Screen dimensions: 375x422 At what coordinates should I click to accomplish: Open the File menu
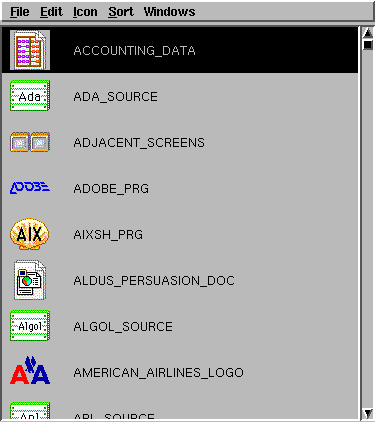point(20,12)
